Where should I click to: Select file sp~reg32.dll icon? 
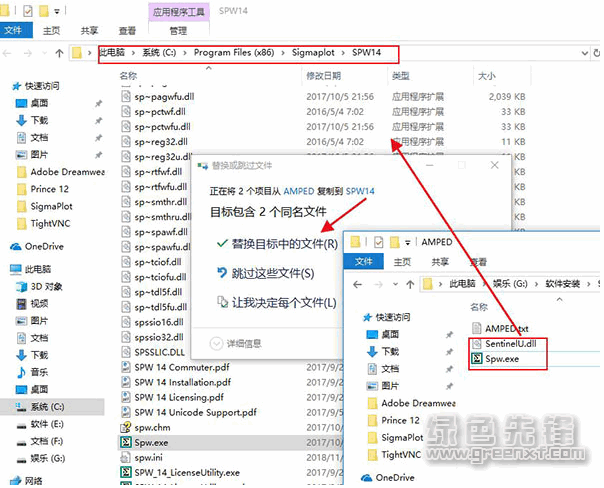(x=126, y=142)
